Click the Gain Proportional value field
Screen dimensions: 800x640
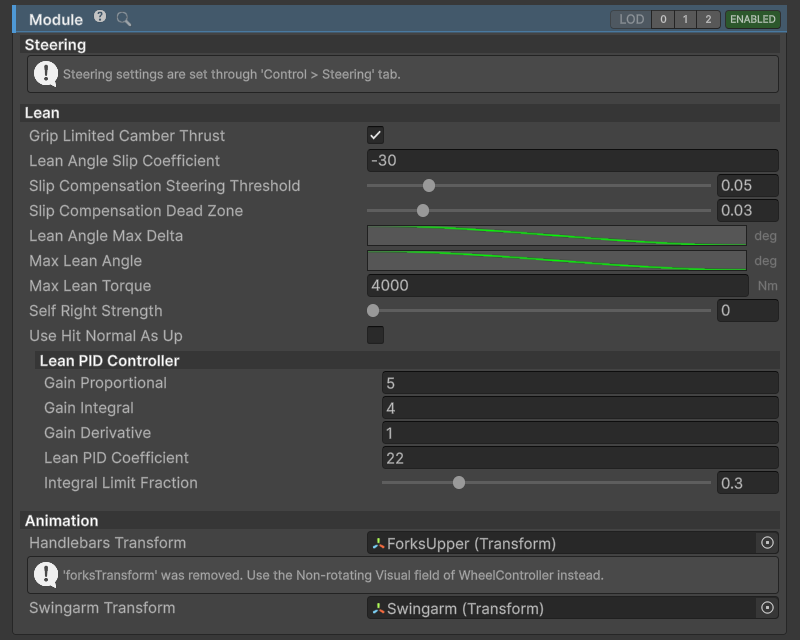point(580,383)
